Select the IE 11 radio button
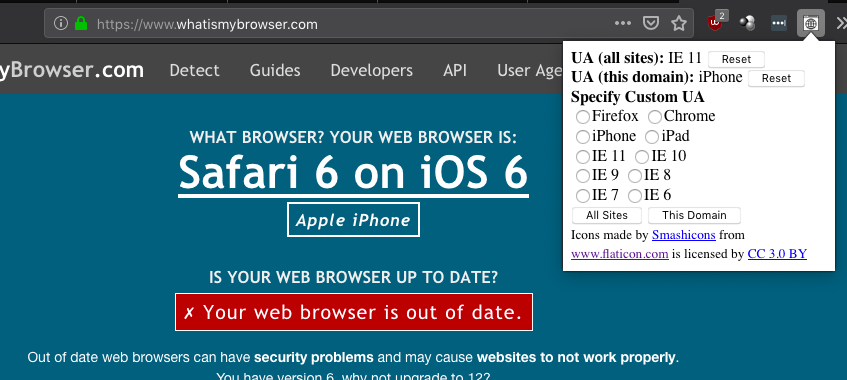 pyautogui.click(x=582, y=157)
